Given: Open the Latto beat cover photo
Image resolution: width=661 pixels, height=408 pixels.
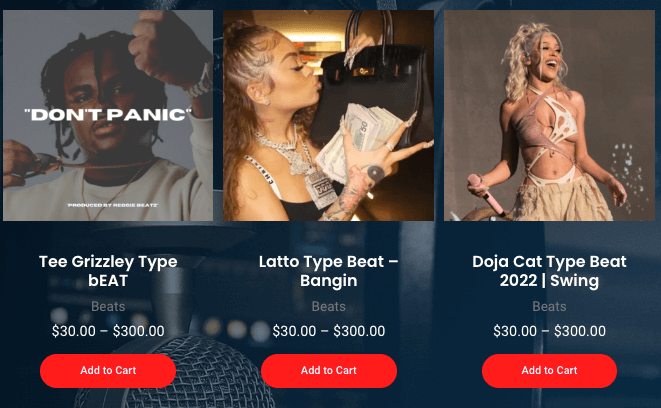Looking at the screenshot, I should coord(328,115).
